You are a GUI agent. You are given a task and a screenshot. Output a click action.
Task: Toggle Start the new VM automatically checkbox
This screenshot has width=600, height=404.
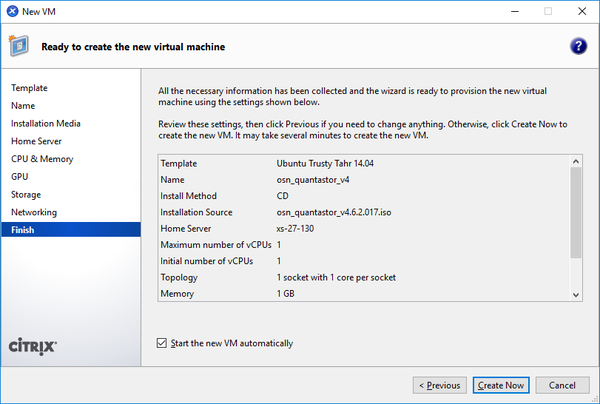coord(162,343)
